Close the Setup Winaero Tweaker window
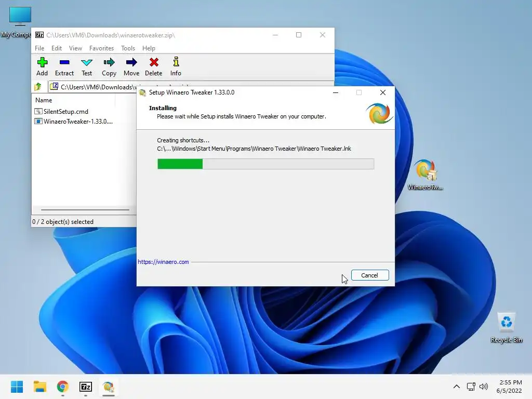Screen dimensions: 532x399 click(383, 92)
